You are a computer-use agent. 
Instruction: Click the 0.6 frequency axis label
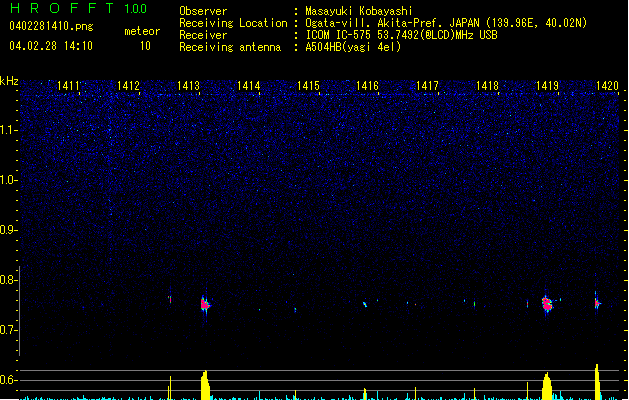8,380
